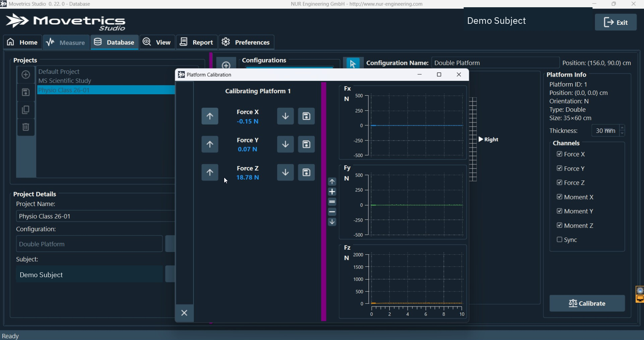Minimize the Platform Calibration dialog
644x340 pixels.
[420, 75]
